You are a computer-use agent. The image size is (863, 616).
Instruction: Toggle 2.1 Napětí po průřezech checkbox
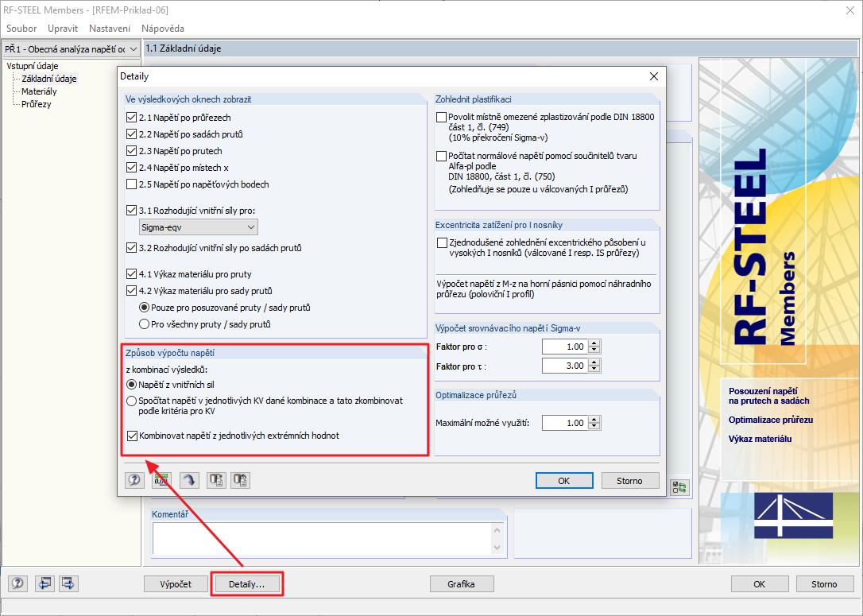[132, 118]
